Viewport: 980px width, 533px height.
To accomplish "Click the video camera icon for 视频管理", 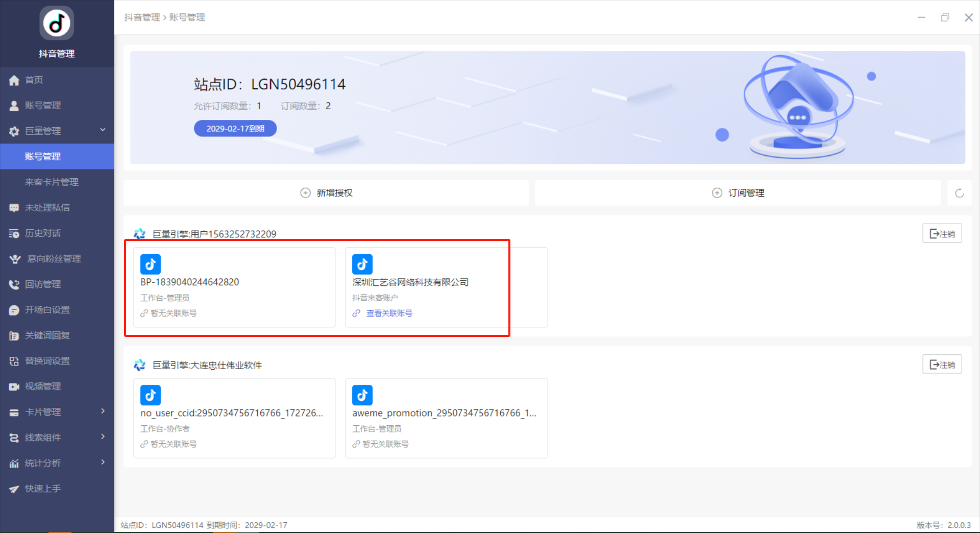I will click(x=14, y=386).
